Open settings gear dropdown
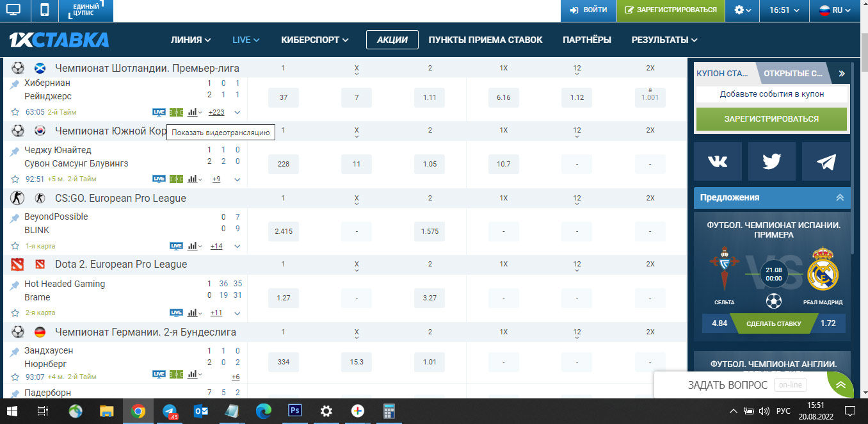868x424 pixels. (742, 10)
